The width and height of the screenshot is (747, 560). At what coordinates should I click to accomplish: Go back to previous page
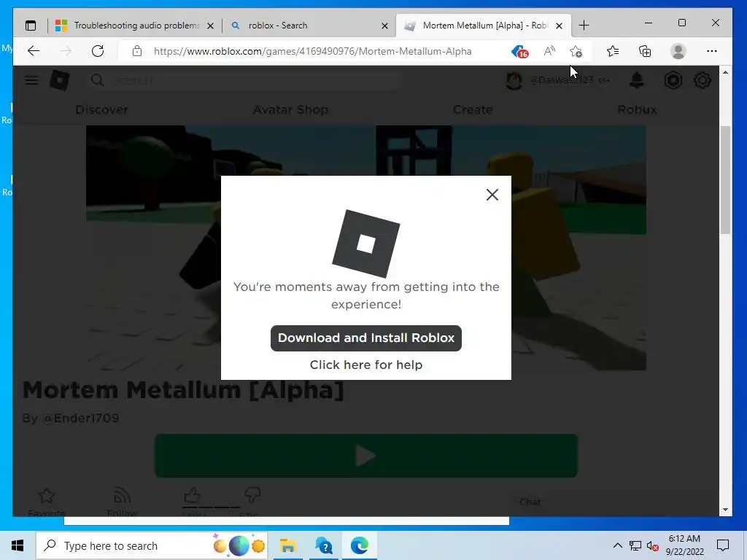click(34, 51)
